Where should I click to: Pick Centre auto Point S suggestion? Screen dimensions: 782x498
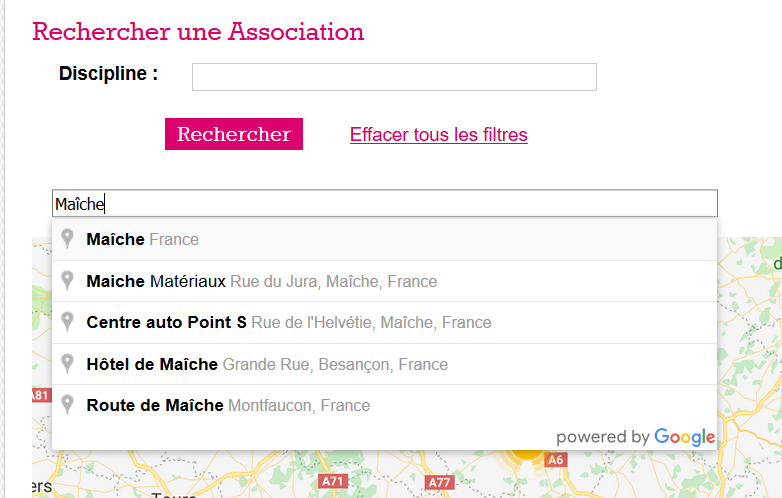click(385, 323)
